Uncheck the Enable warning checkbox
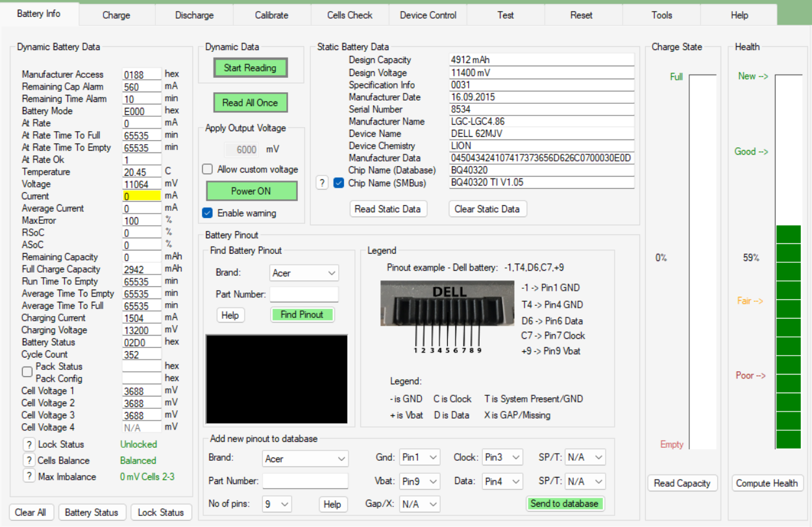The image size is (812, 527). coord(208,213)
